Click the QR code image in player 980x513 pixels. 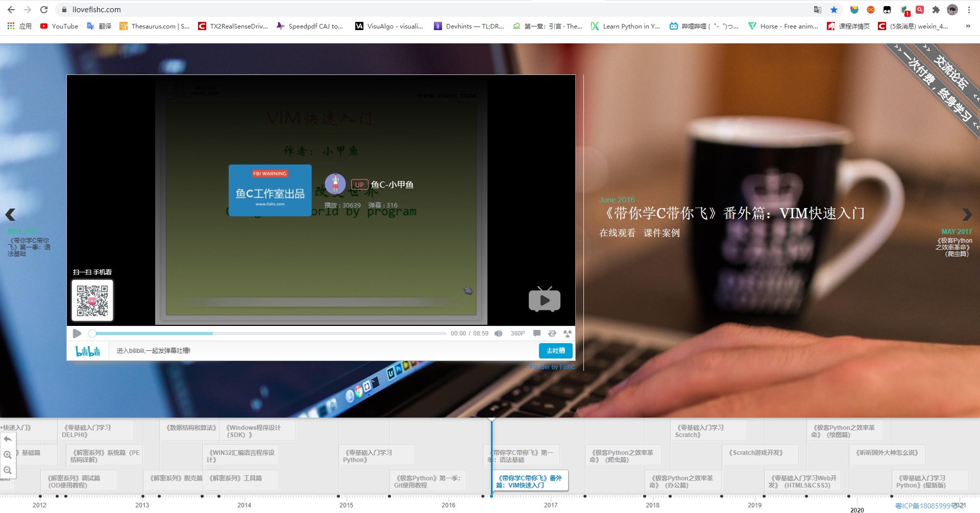coord(92,300)
